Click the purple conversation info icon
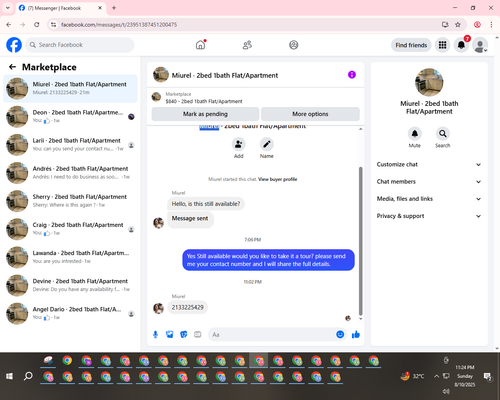 352,75
